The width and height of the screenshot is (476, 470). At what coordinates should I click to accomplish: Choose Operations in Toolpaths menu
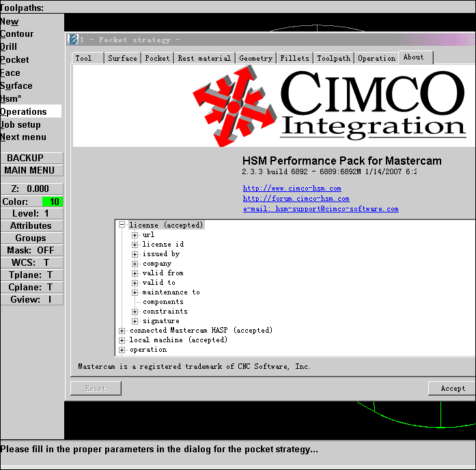click(31, 111)
